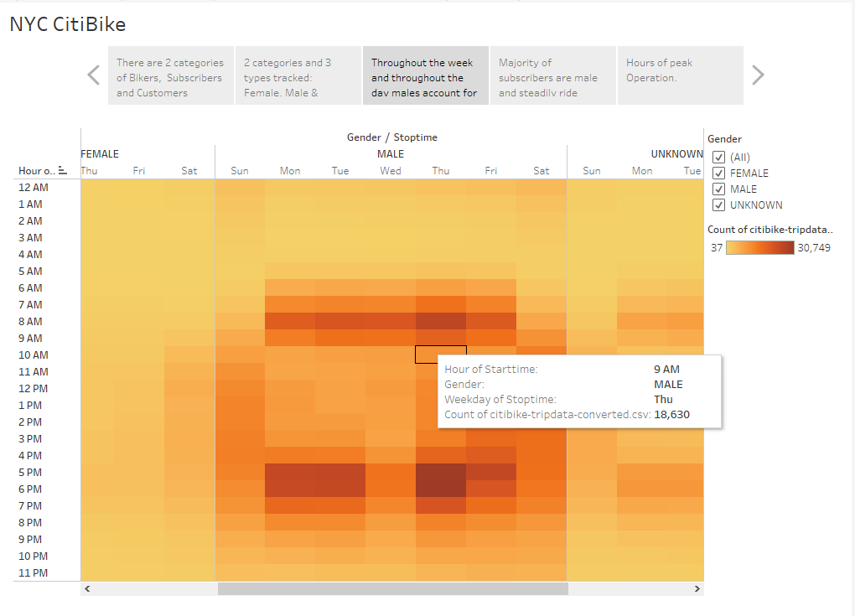The width and height of the screenshot is (855, 616).
Task: Select the 6 PM hour row label
Action: click(x=30, y=489)
